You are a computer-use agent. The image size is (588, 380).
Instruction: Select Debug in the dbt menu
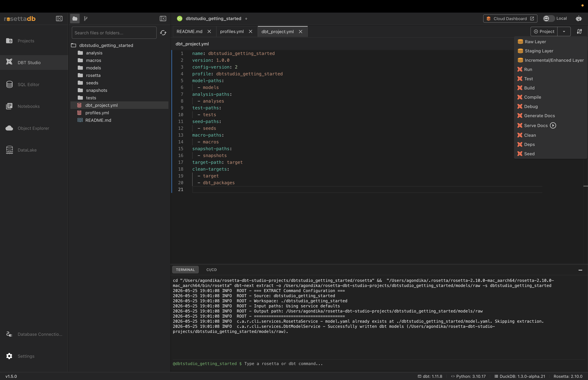(x=551, y=106)
